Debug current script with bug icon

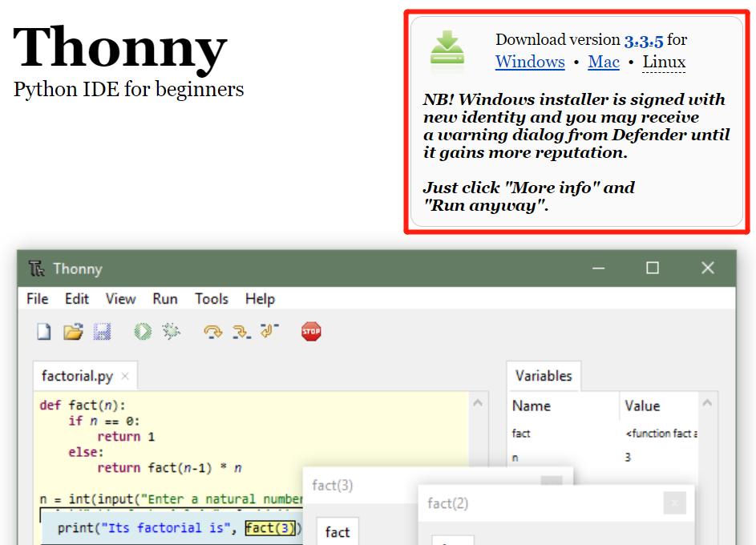(x=171, y=332)
